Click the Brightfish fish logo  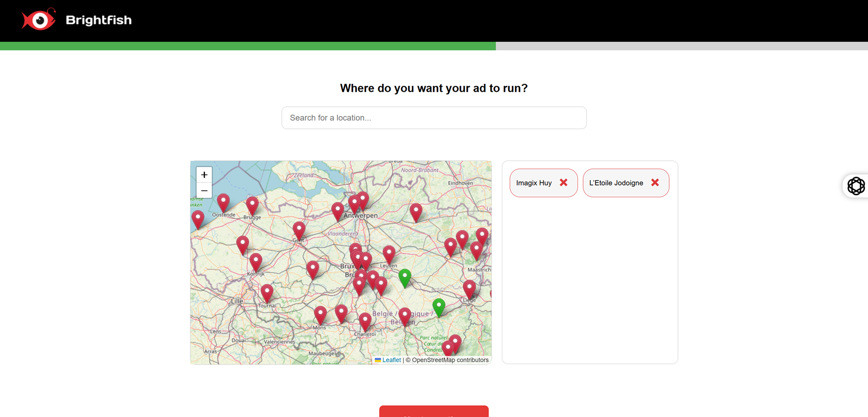click(x=38, y=19)
